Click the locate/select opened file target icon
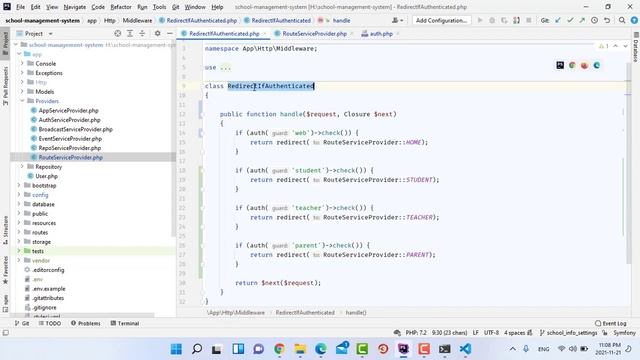The image size is (640, 360). (x=118, y=33)
